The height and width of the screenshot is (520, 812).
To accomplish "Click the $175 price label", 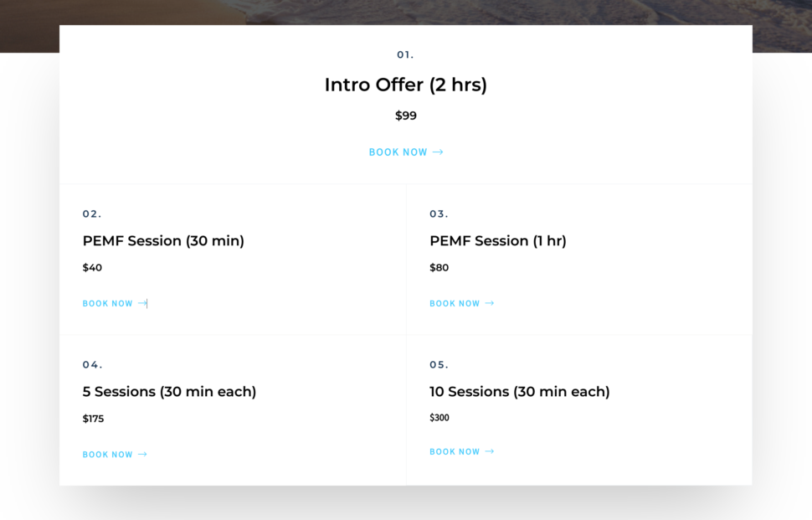I will (x=93, y=419).
